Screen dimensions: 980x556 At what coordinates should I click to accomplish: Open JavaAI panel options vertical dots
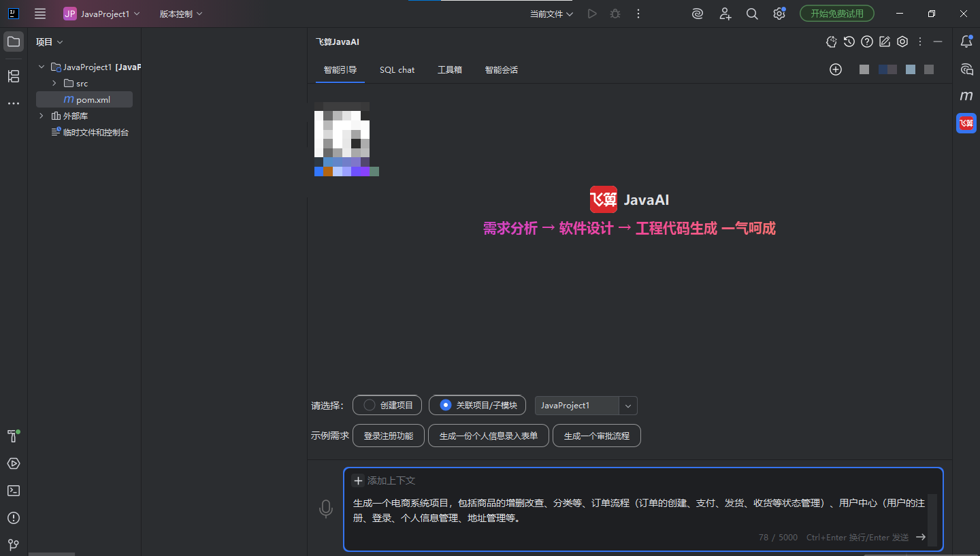(x=920, y=42)
